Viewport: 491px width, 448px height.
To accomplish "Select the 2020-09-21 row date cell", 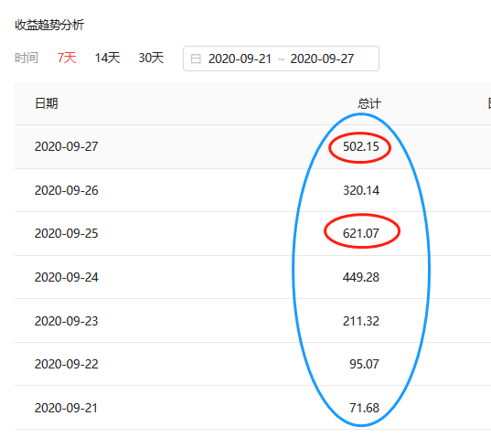I will click(66, 408).
